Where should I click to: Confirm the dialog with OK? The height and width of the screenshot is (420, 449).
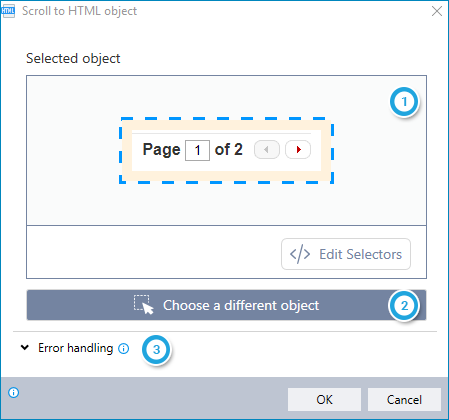click(x=324, y=399)
